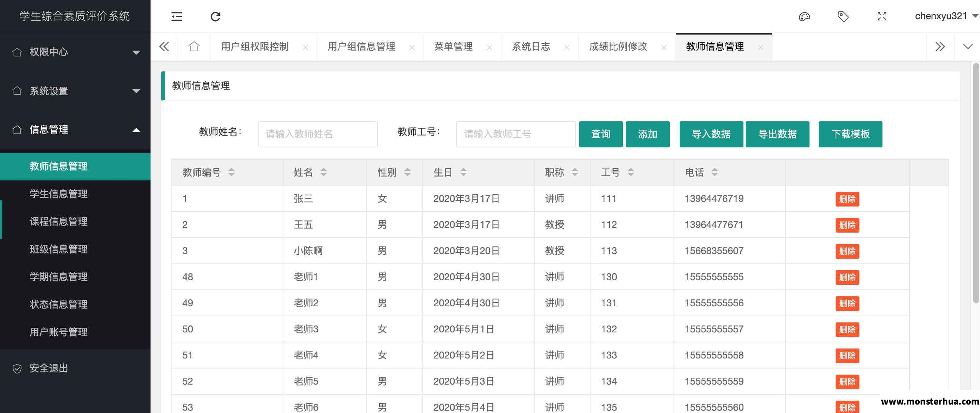Click the 导入数据 button
The image size is (980, 413).
coord(711,134)
